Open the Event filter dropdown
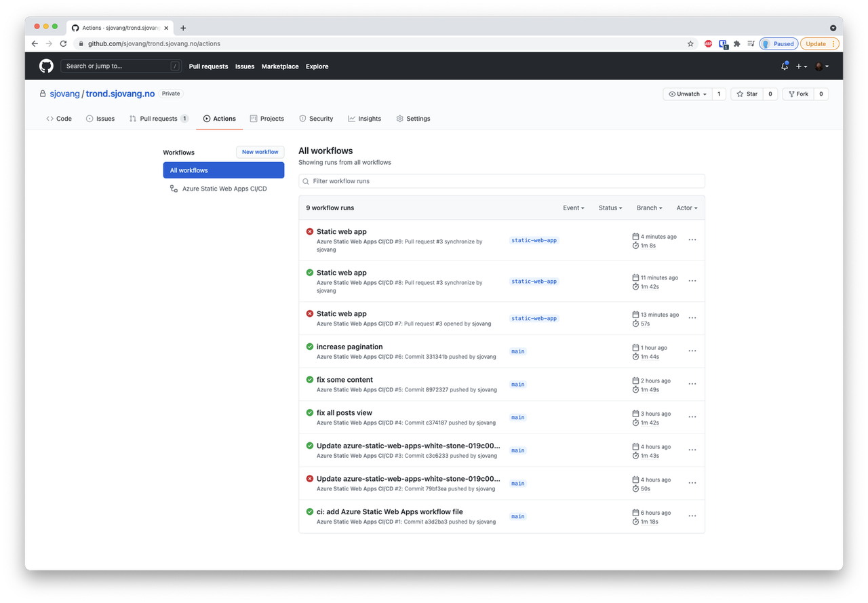The height and width of the screenshot is (603, 868). tap(573, 208)
